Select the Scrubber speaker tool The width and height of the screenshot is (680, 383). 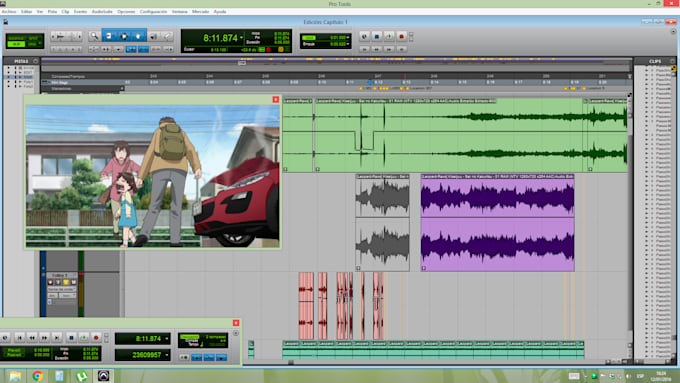(x=153, y=36)
